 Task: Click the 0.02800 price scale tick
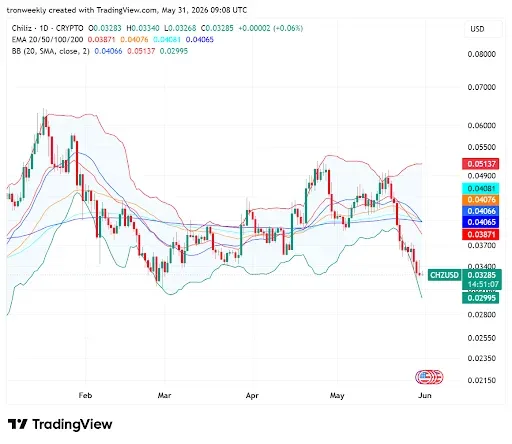point(482,314)
